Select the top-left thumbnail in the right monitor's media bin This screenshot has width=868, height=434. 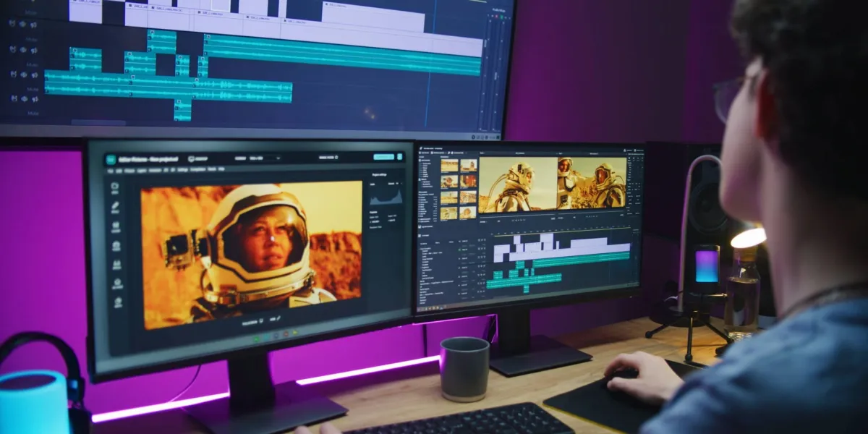(450, 166)
